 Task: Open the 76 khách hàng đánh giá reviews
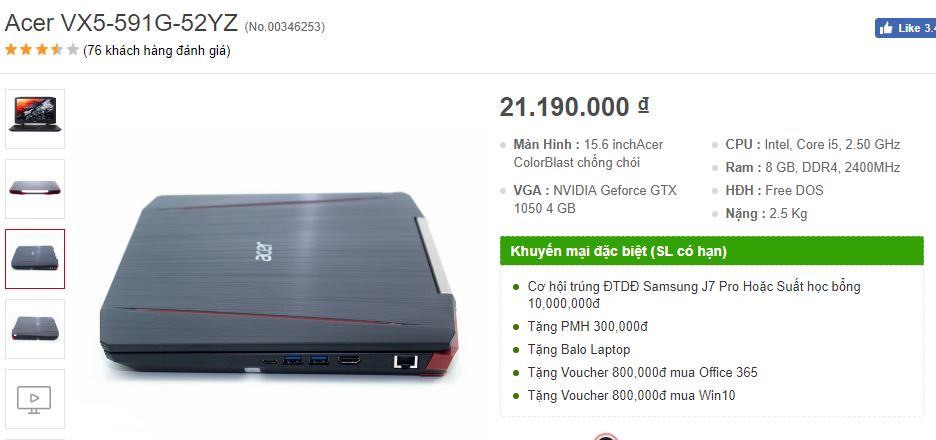coord(157,51)
